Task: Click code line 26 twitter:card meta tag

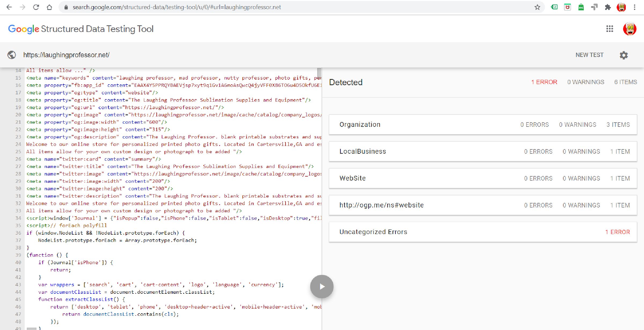Action: point(94,159)
